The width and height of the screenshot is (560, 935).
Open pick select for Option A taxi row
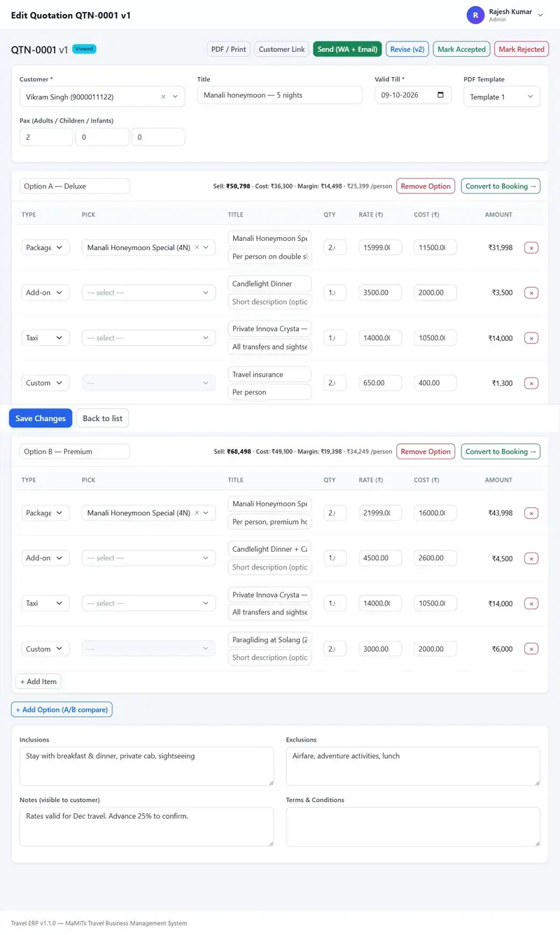coord(148,338)
